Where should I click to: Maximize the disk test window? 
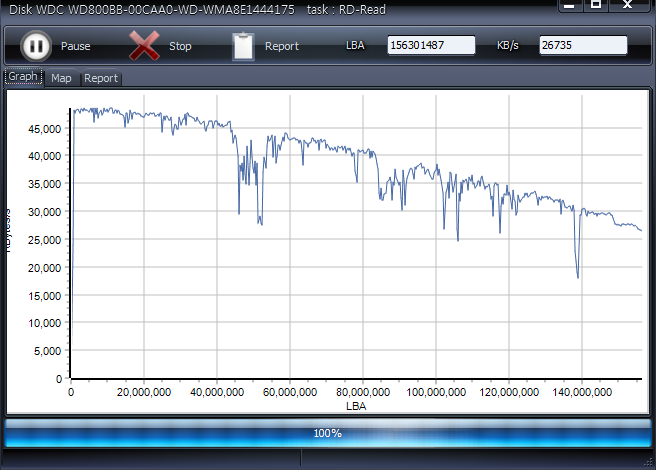(x=596, y=5)
